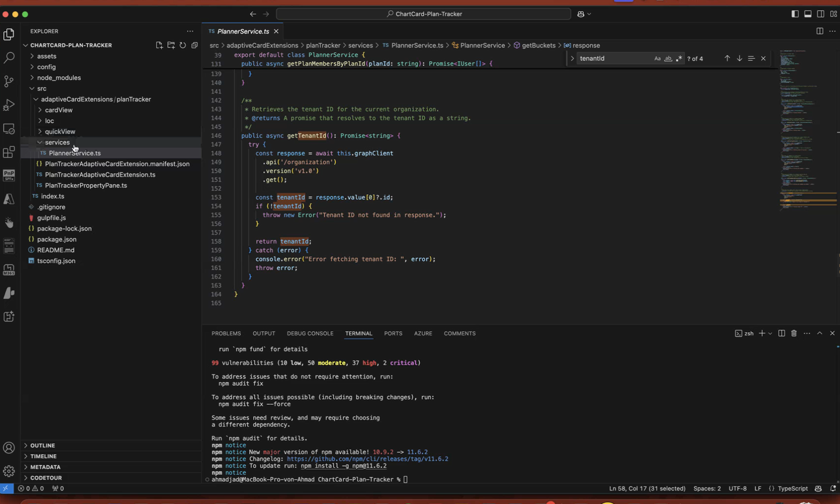The width and height of the screenshot is (840, 504).
Task: Kill terminal with trash icon
Action: 794,333
